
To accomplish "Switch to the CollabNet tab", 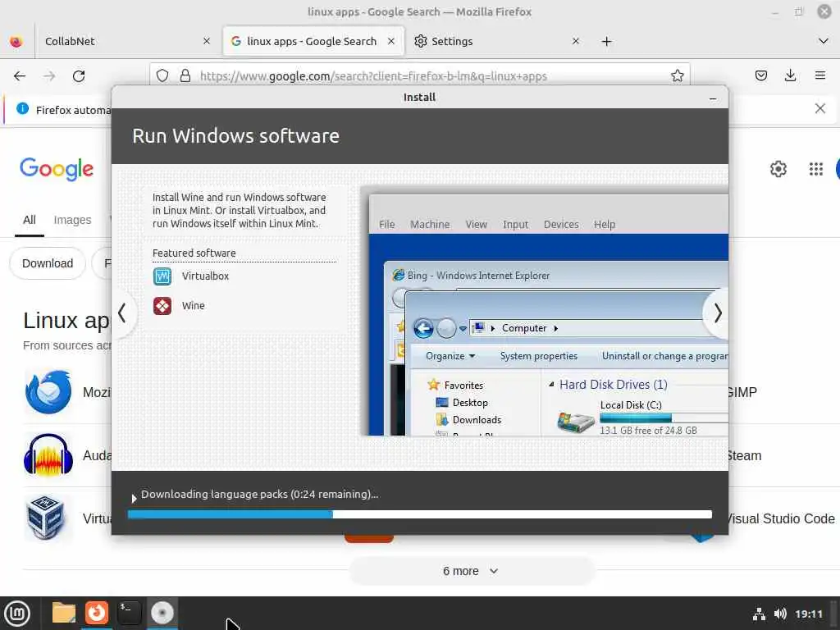I will pos(126,41).
